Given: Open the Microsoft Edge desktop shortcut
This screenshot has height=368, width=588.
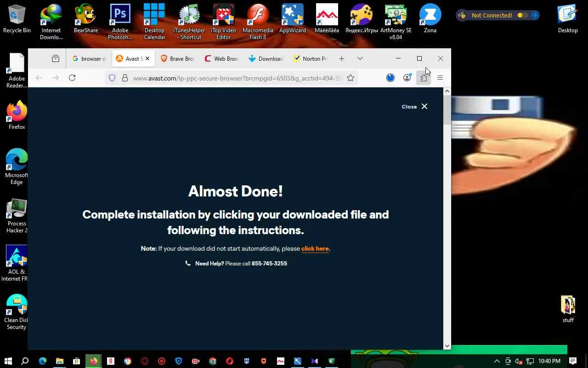Looking at the screenshot, I should [x=17, y=167].
